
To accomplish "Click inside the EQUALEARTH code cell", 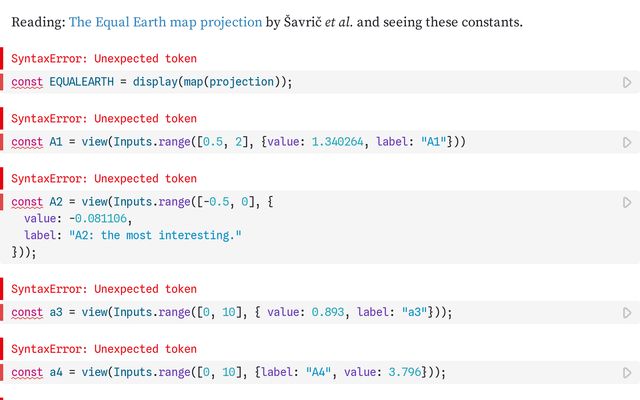I will pos(320,82).
